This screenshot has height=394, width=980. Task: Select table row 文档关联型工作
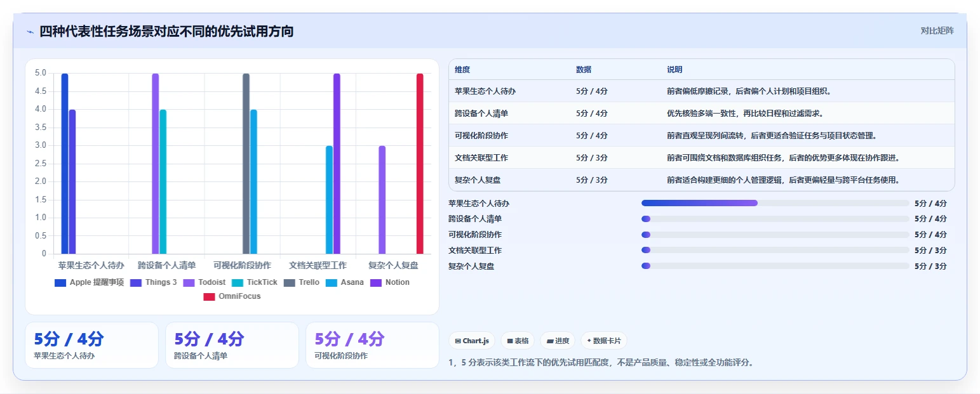pyautogui.click(x=702, y=158)
